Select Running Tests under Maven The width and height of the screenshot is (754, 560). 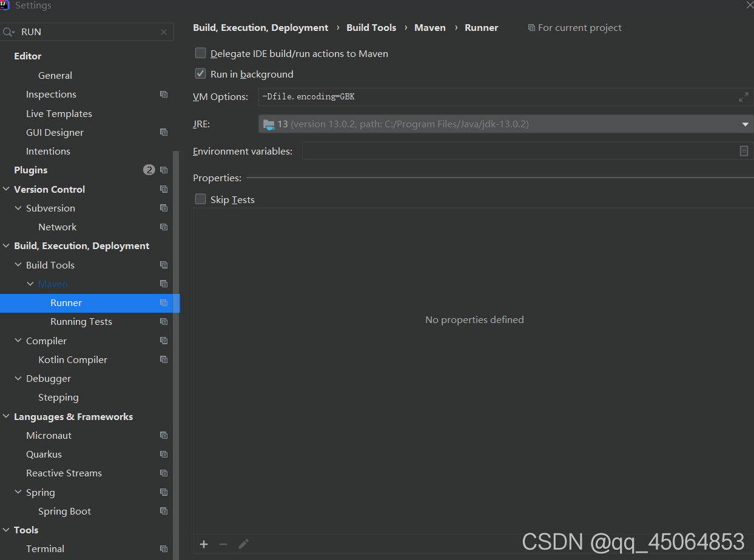tap(81, 322)
